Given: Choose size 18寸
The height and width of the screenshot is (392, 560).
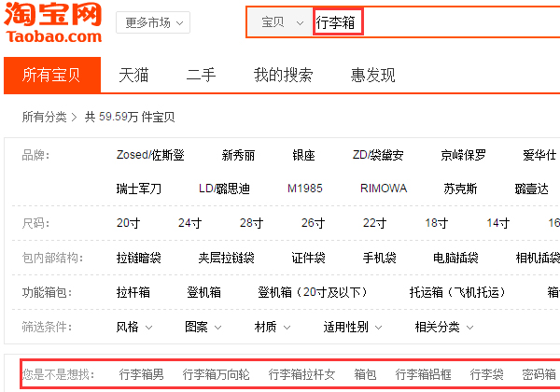Looking at the screenshot, I should [437, 223].
